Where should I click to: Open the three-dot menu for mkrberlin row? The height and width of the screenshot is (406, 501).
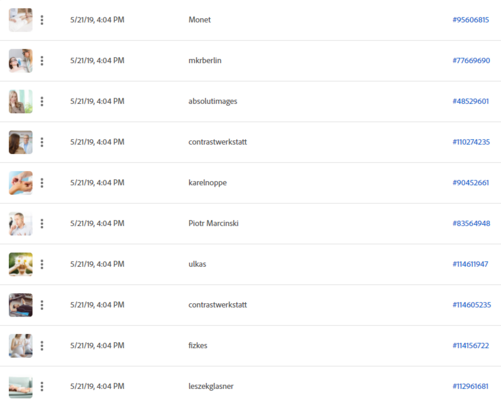42,61
